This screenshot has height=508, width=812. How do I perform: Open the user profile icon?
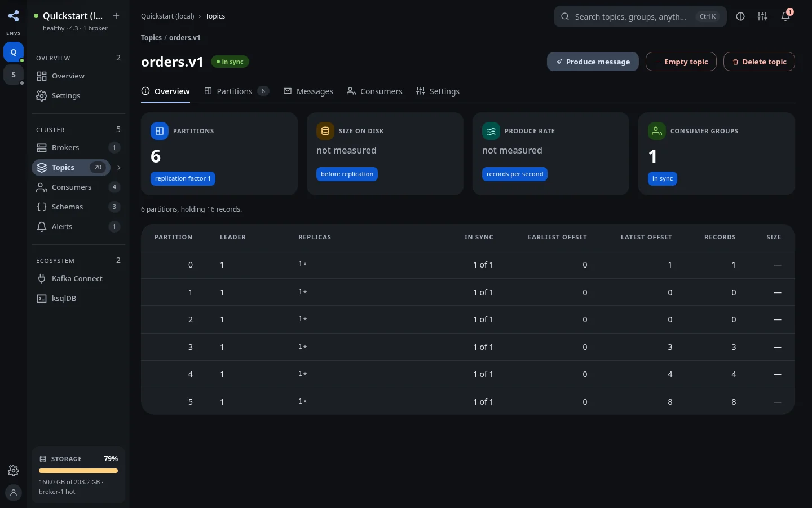tap(14, 492)
